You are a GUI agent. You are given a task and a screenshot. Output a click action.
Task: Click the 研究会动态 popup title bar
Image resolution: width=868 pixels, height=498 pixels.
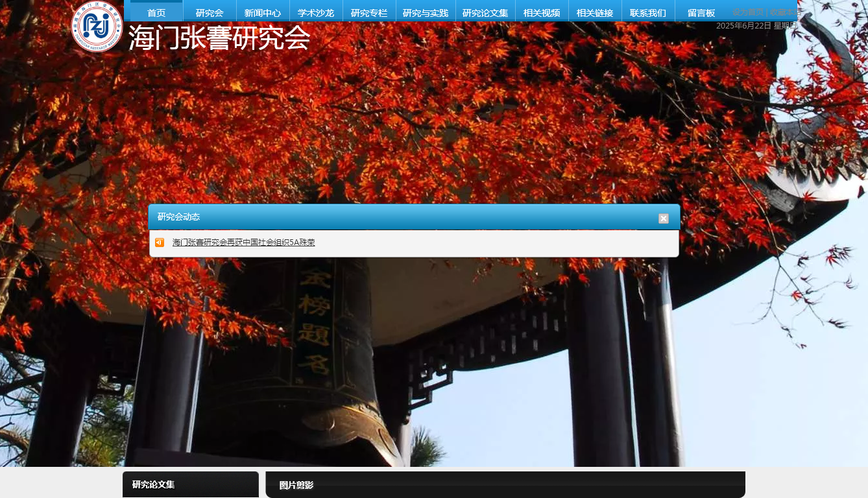coord(389,217)
